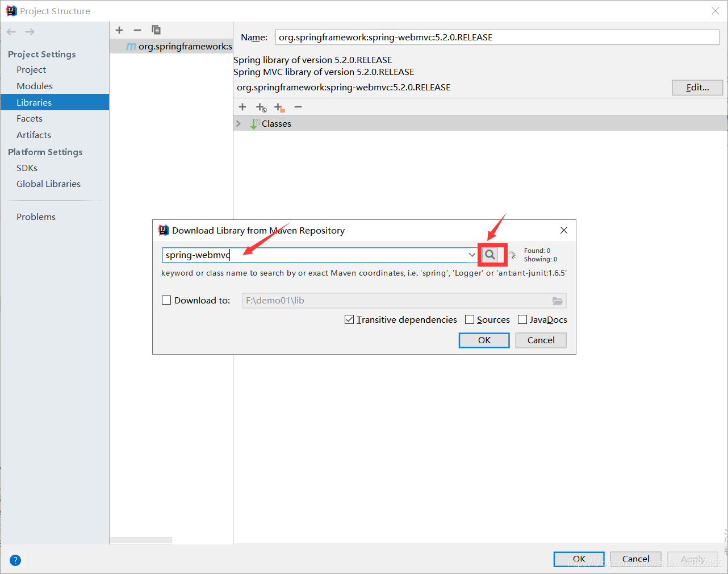Add library root with plus icon
The width and height of the screenshot is (728, 574).
click(242, 107)
